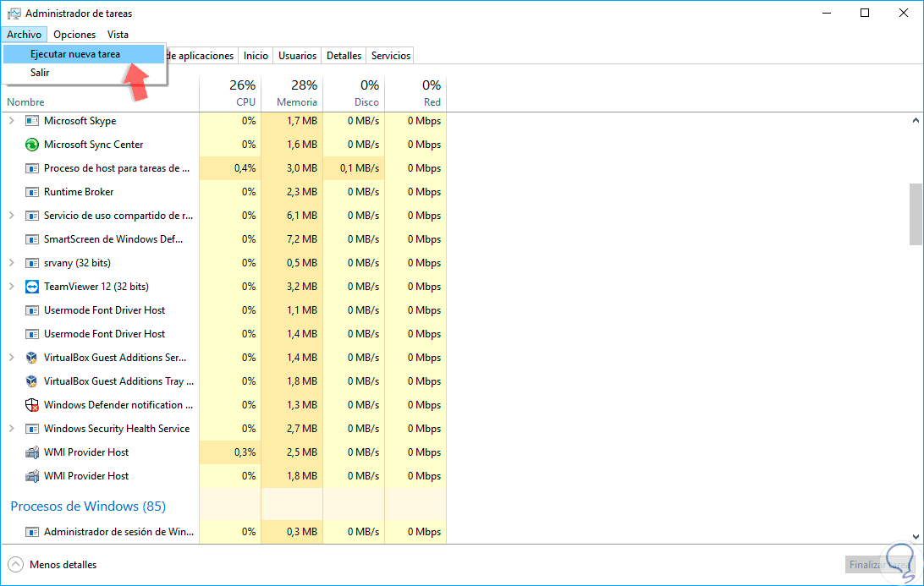The width and height of the screenshot is (924, 586).
Task: Click the Windows Security Health Service icon
Action: click(32, 429)
